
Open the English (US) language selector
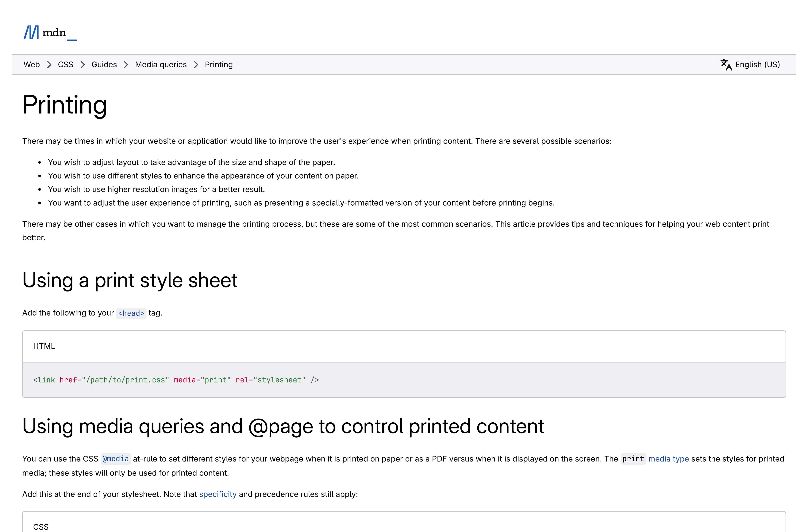(757, 64)
